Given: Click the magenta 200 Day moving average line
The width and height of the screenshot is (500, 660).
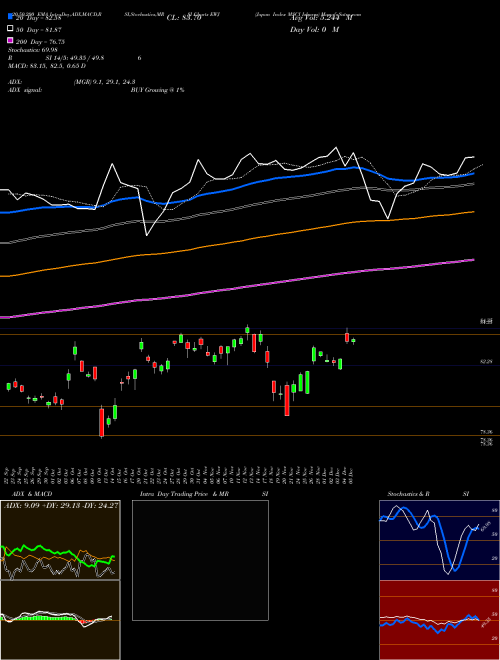Looking at the screenshot, I should pyautogui.click(x=237, y=289).
